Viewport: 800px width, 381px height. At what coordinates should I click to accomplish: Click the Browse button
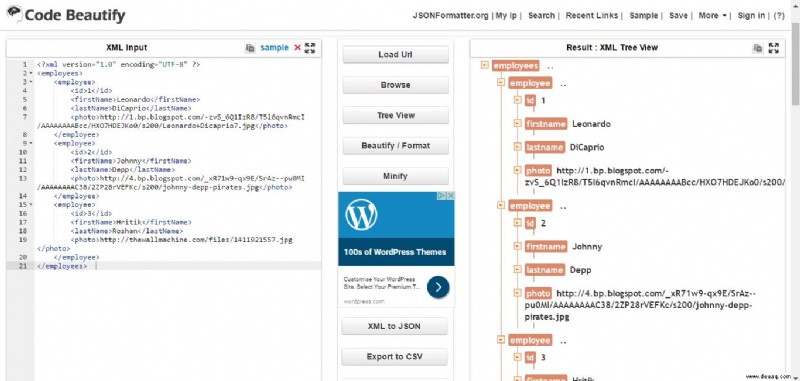tap(395, 85)
